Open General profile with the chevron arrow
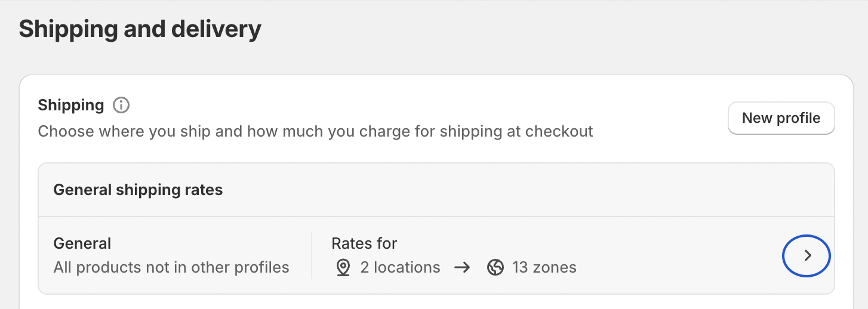The width and height of the screenshot is (868, 309). coord(807,255)
